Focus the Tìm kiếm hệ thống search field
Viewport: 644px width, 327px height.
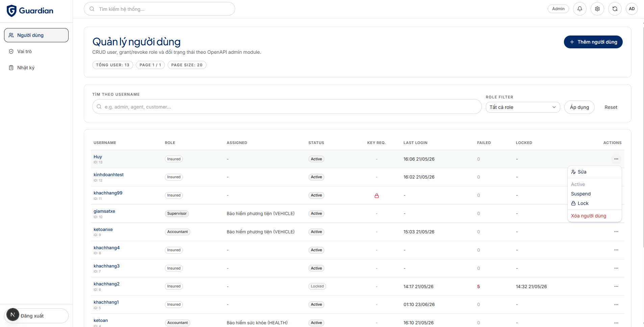click(159, 9)
